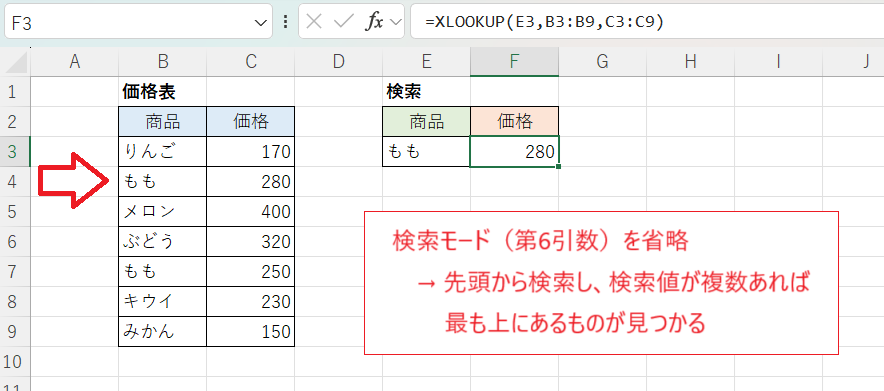Screen dimensions: 884x391
Task: Open the Name Box dropdown arrow
Action: (260, 23)
